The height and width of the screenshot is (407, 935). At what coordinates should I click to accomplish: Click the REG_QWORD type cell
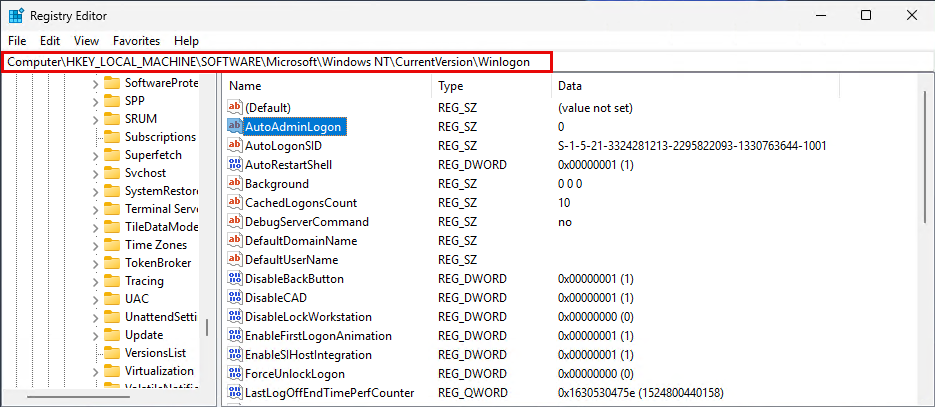click(473, 393)
